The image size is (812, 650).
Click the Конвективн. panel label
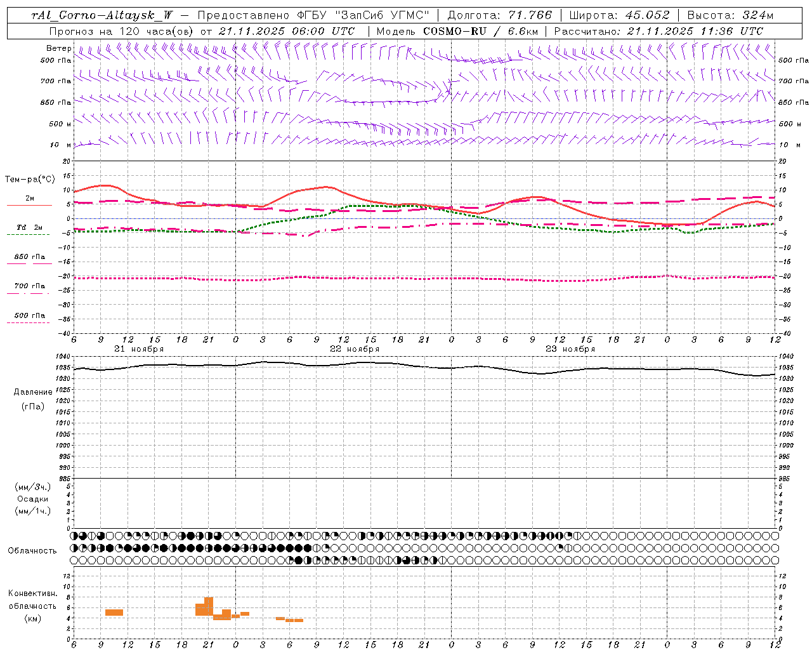(32, 594)
